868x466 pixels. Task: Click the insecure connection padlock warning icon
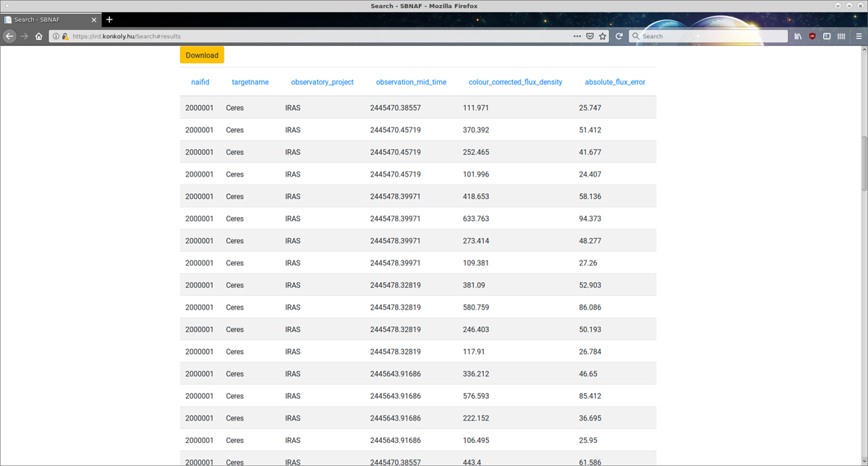[65, 36]
